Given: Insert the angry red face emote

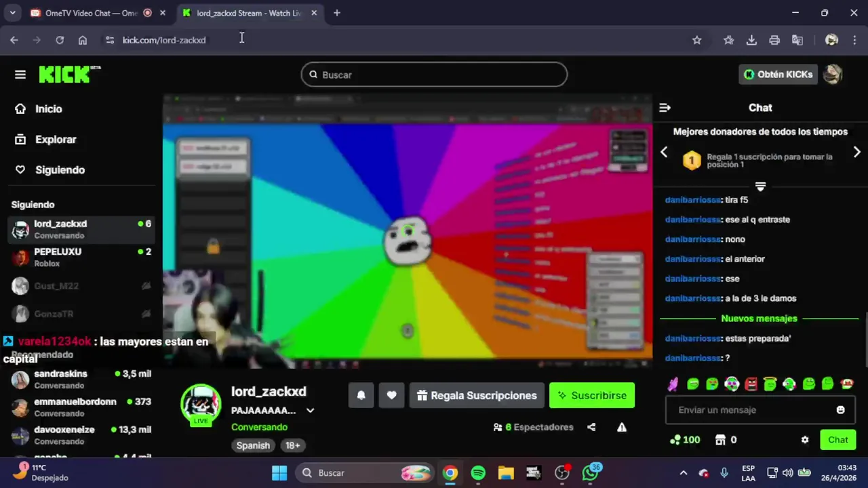Looking at the screenshot, I should [x=751, y=384].
